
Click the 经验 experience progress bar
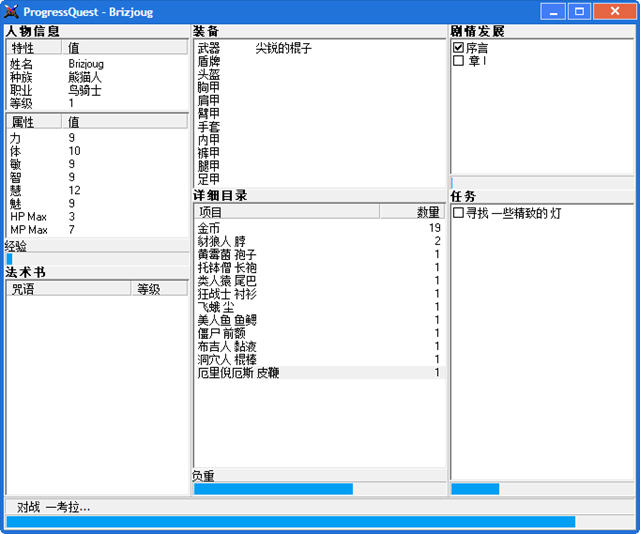click(x=96, y=259)
